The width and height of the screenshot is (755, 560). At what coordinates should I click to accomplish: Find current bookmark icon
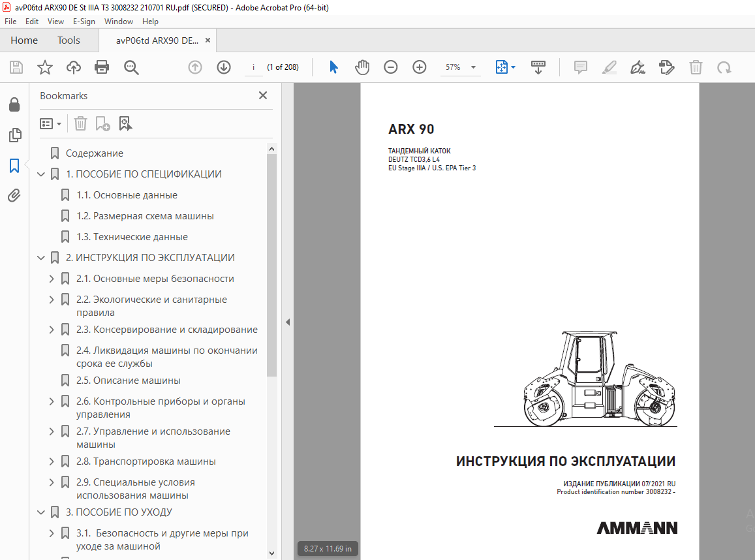(125, 124)
